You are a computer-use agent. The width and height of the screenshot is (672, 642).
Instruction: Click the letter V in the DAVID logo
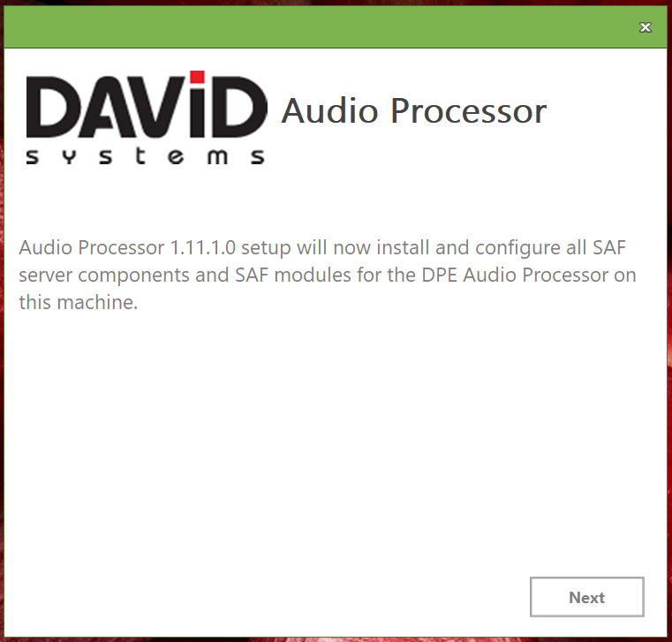point(155,108)
